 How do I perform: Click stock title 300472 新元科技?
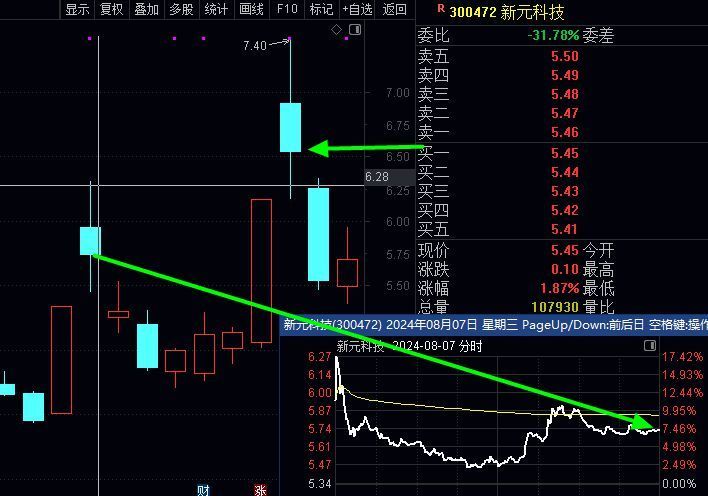(507, 12)
